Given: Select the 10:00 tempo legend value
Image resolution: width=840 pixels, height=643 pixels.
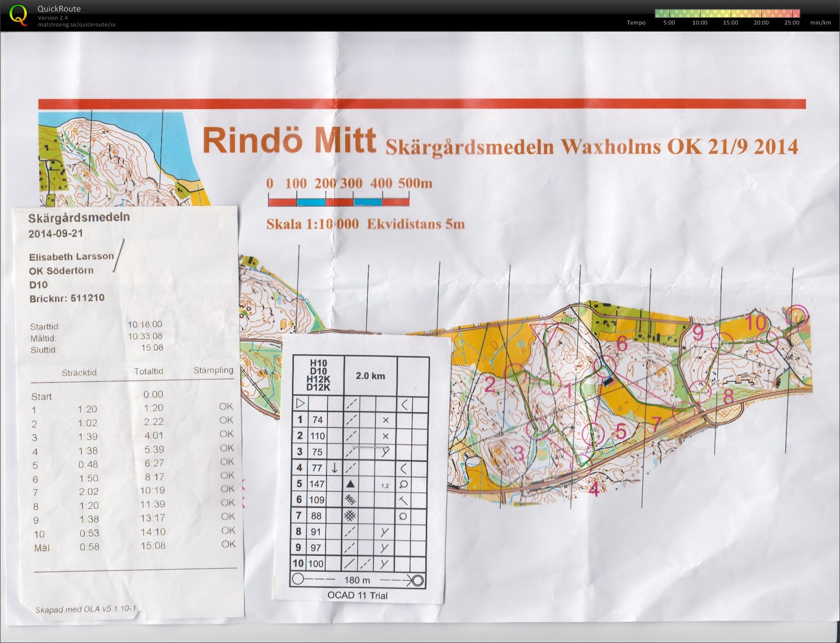Looking at the screenshot, I should click(x=700, y=23).
